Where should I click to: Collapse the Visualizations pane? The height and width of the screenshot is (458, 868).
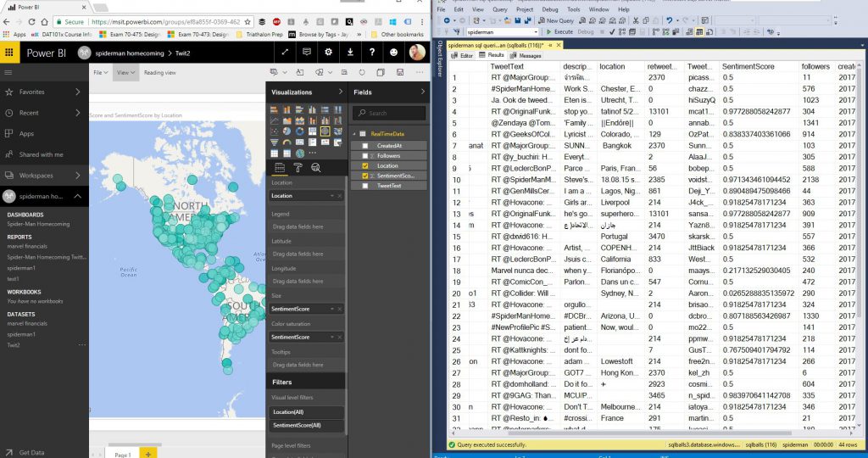click(340, 92)
